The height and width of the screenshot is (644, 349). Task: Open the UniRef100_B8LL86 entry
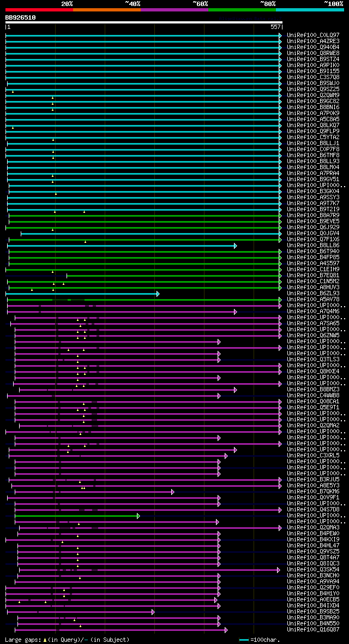click(313, 245)
